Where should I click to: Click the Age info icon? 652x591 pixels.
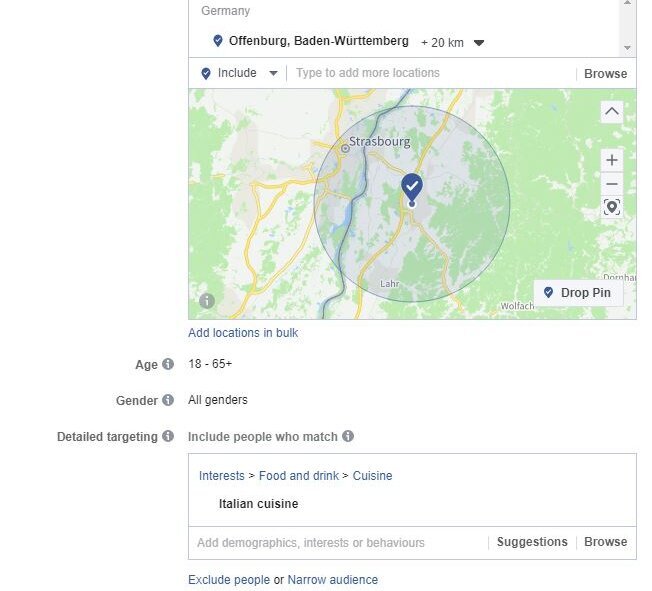click(x=168, y=365)
